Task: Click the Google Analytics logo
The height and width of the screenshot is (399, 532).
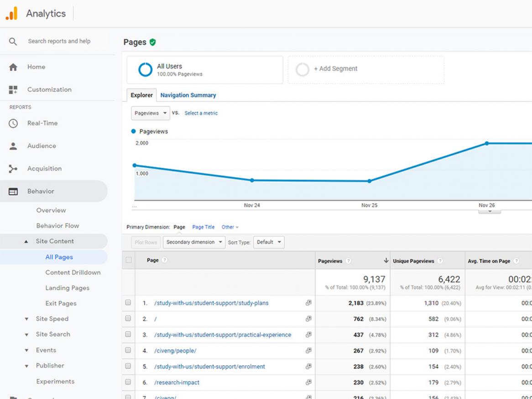Action: 12,13
